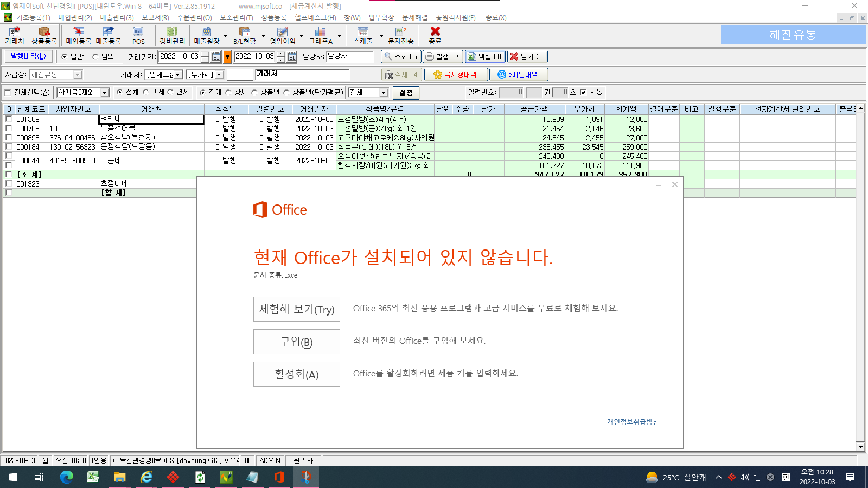868x488 pixels.
Task: Open 매입등록 toolbar icon
Action: point(79,36)
